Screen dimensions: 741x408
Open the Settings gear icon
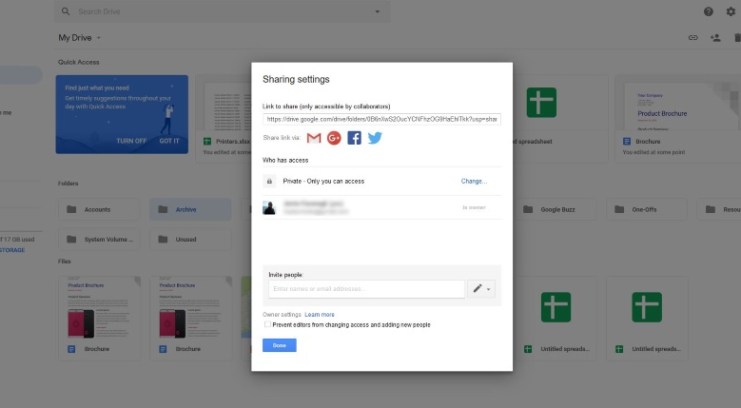pyautogui.click(x=730, y=11)
